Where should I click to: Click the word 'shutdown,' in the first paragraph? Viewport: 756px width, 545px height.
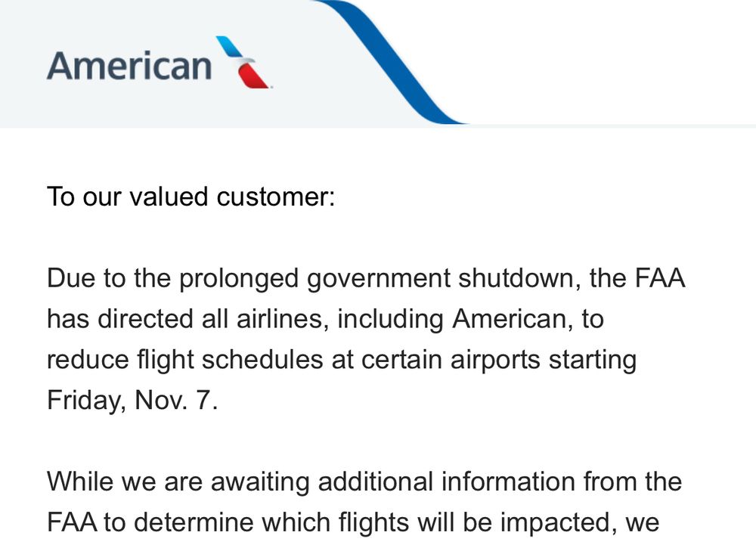point(519,278)
